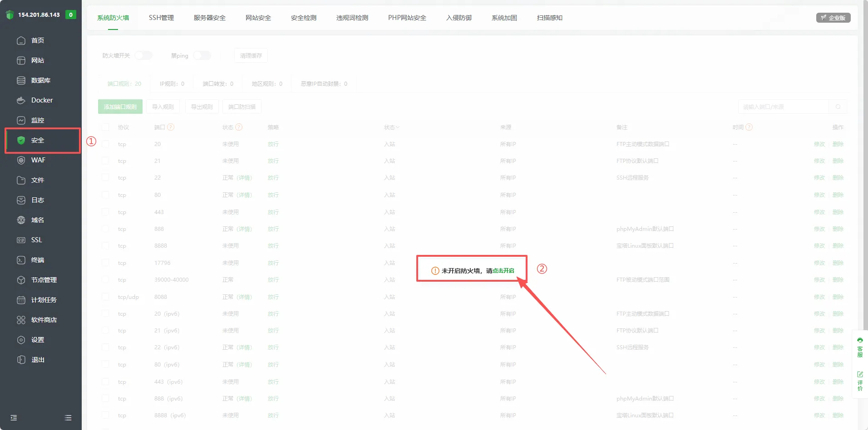The width and height of the screenshot is (868, 430).
Task: Open the Docker sidebar icon
Action: click(x=21, y=100)
